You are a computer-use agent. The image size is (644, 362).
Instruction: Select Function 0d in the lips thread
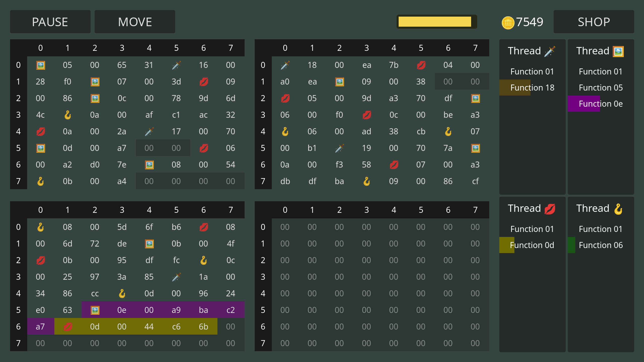click(532, 245)
